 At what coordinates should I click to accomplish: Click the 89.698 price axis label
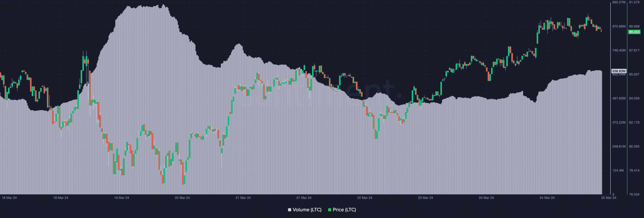[634, 26]
